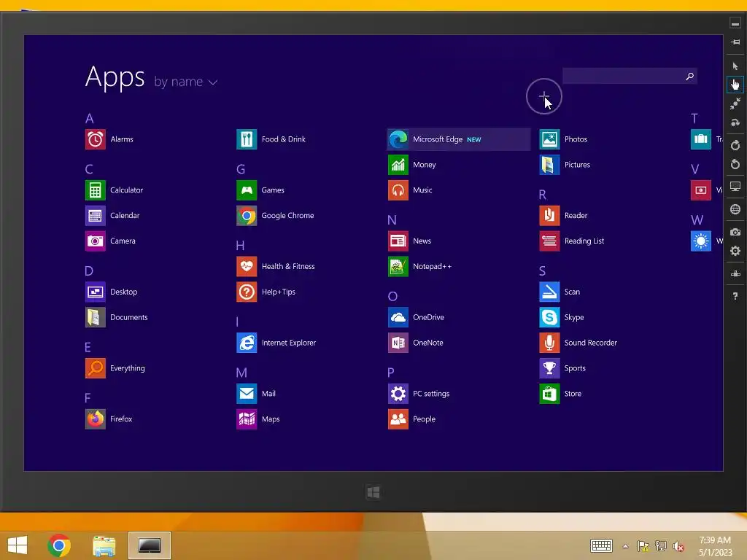Viewport: 747px width, 560px height.
Task: Open the Documents folder app
Action: pyautogui.click(x=117, y=318)
